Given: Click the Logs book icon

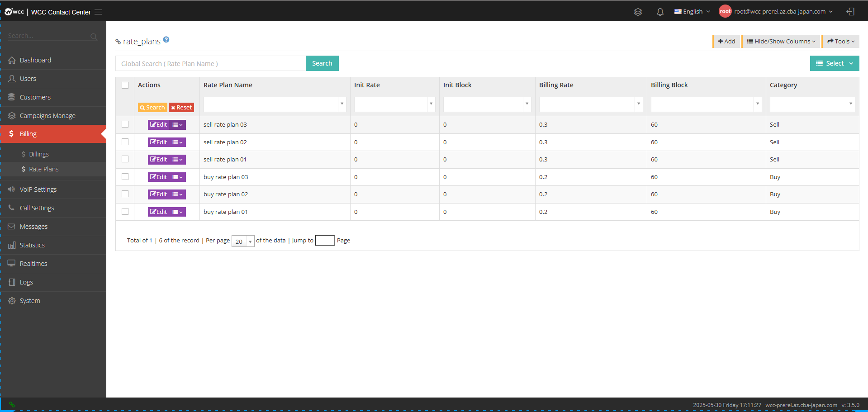Looking at the screenshot, I should 12,282.
